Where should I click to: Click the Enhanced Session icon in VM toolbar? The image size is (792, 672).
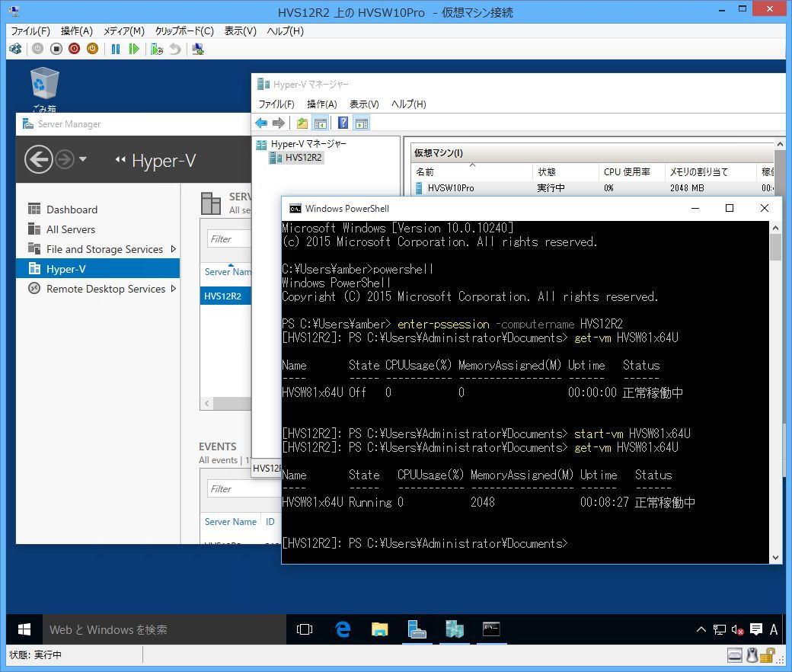198,49
